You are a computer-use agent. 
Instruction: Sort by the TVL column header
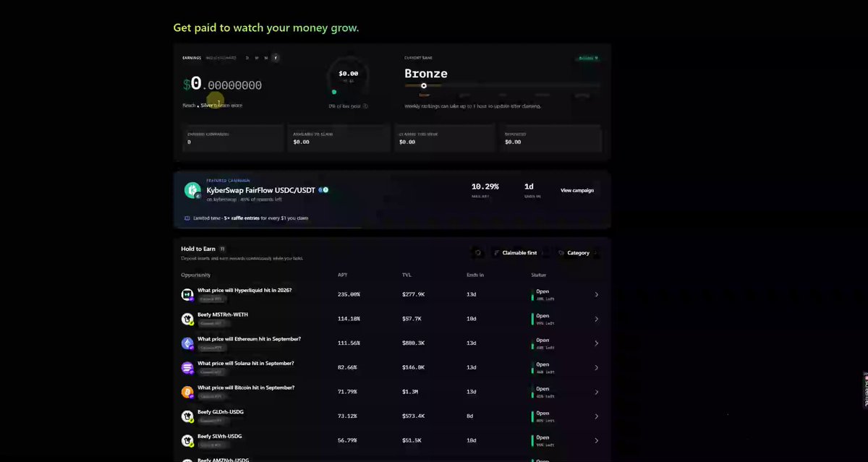pyautogui.click(x=407, y=275)
